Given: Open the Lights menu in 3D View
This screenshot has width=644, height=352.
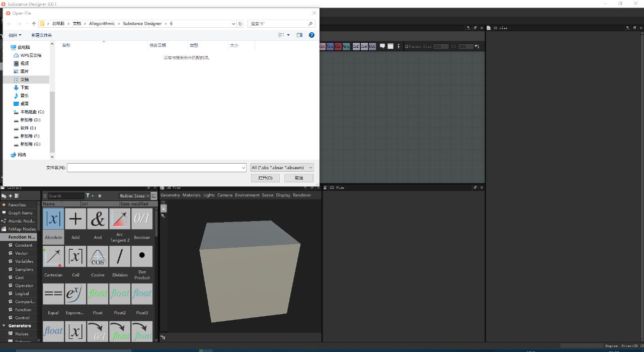Looking at the screenshot, I should coord(209,195).
